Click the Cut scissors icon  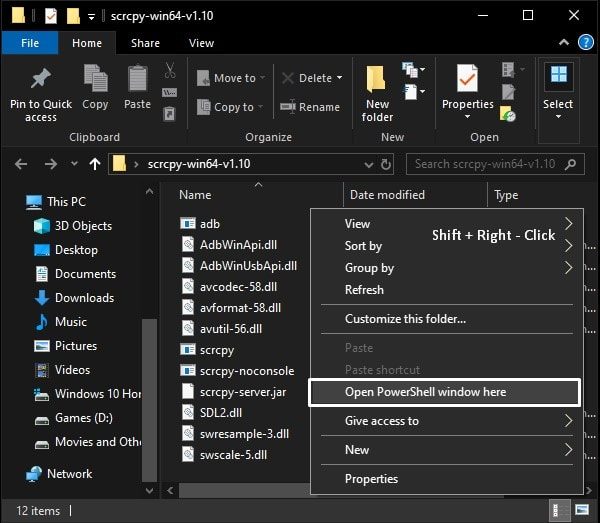(170, 70)
